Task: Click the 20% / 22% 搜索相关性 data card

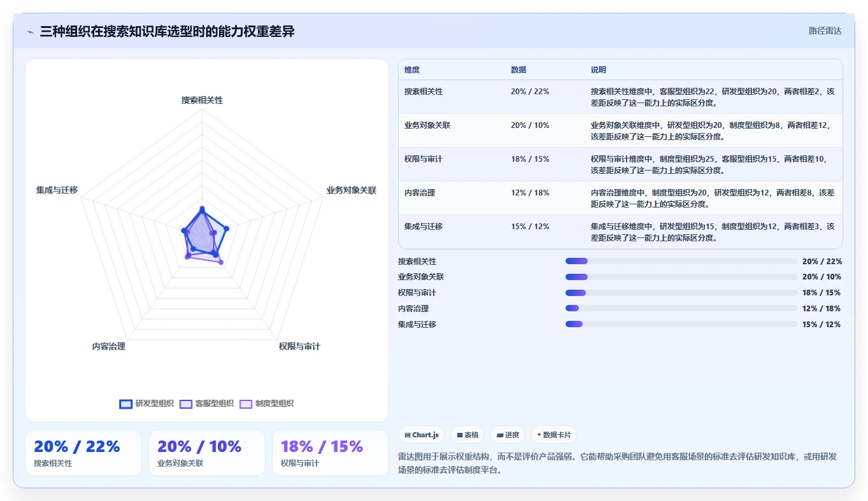Action: pyautogui.click(x=83, y=453)
